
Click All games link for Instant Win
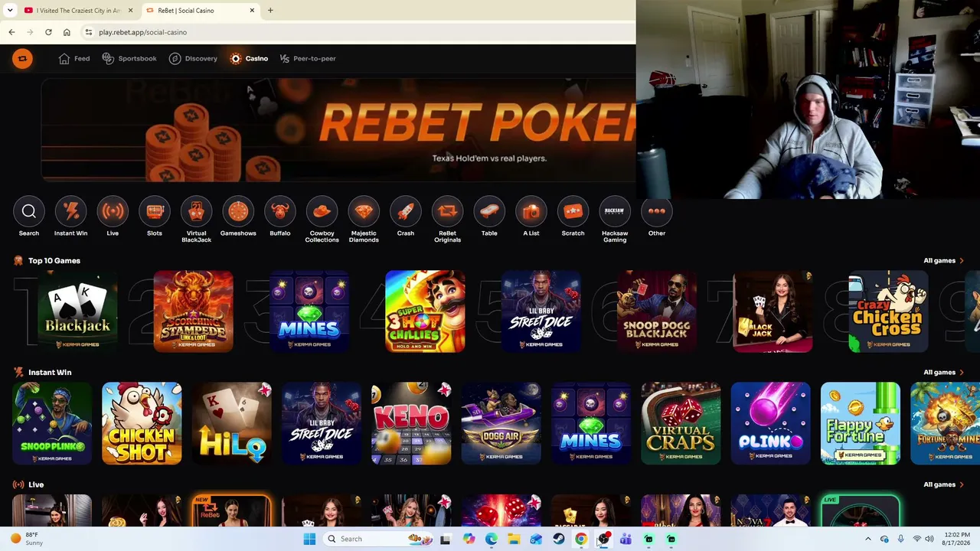[943, 373]
